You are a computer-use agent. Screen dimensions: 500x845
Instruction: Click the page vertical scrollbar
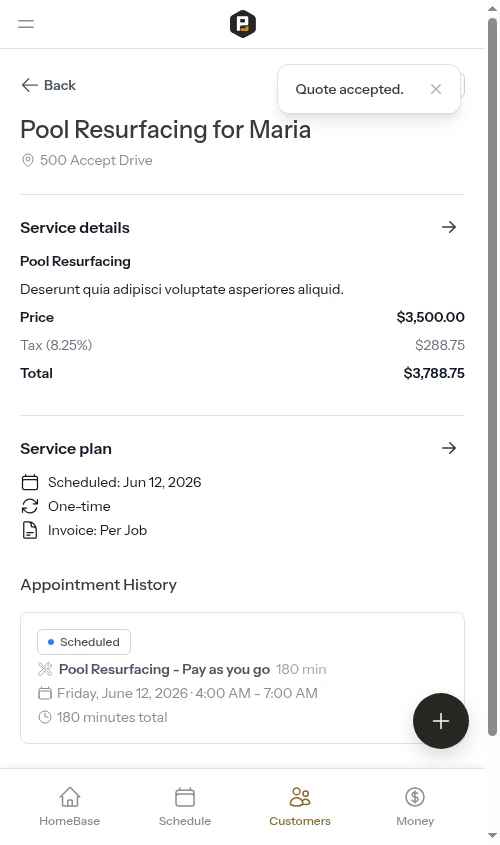pos(492,377)
